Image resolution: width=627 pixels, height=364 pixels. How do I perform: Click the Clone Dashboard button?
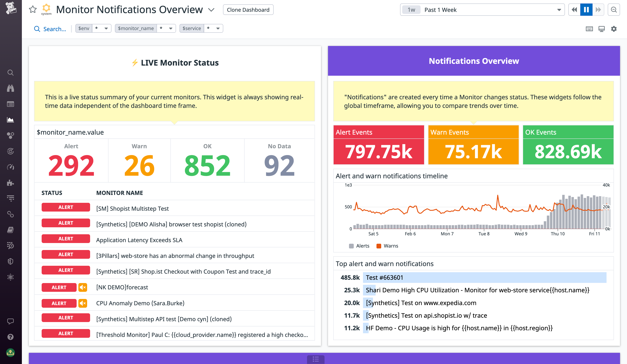coord(248,10)
